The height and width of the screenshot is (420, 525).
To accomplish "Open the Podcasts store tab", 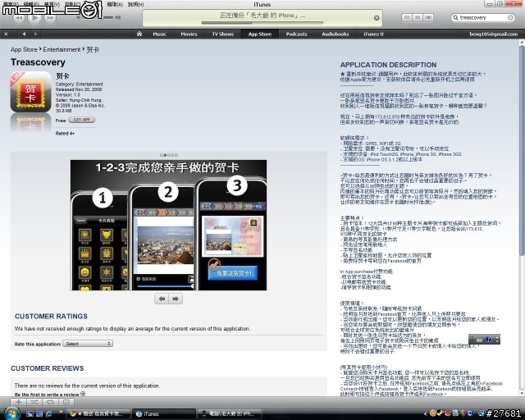I will coord(296,34).
